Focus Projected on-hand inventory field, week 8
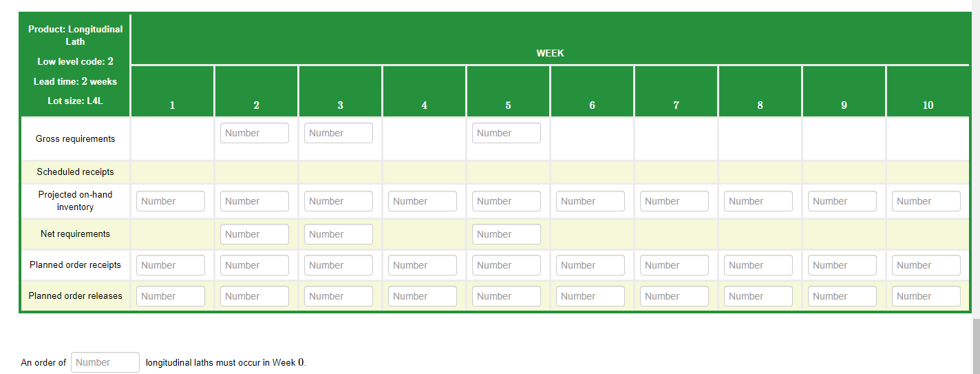This screenshot has width=980, height=374. (758, 201)
